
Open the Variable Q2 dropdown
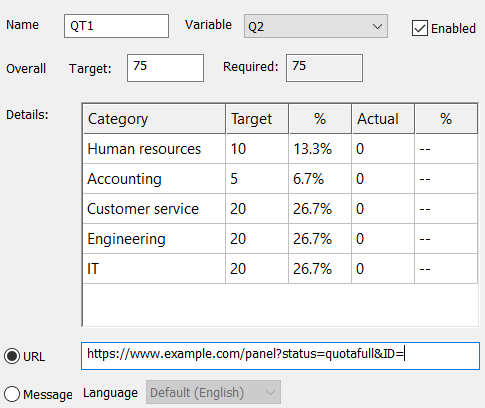point(316,26)
